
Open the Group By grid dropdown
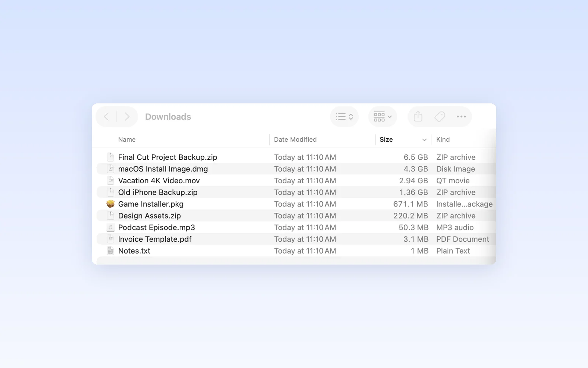coord(383,117)
